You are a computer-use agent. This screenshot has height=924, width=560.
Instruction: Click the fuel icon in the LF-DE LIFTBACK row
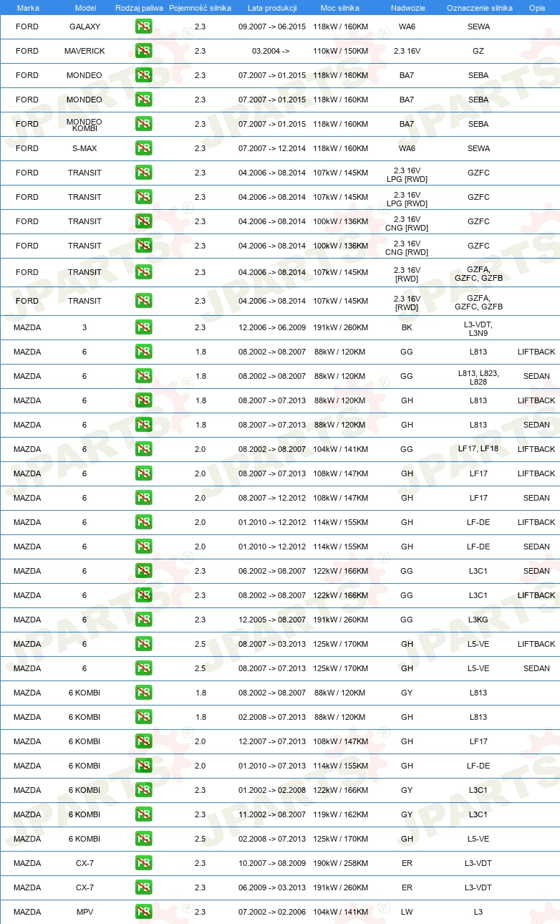tap(143, 522)
